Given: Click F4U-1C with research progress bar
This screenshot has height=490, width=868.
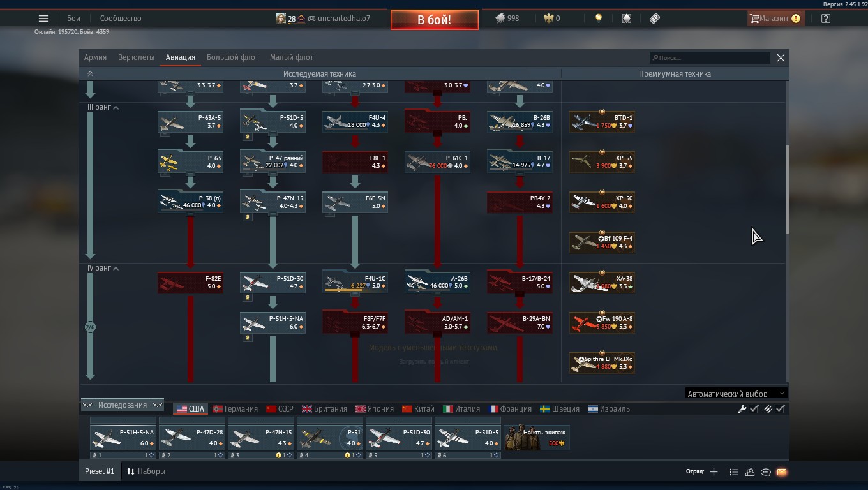Looking at the screenshot, I should pyautogui.click(x=355, y=283).
